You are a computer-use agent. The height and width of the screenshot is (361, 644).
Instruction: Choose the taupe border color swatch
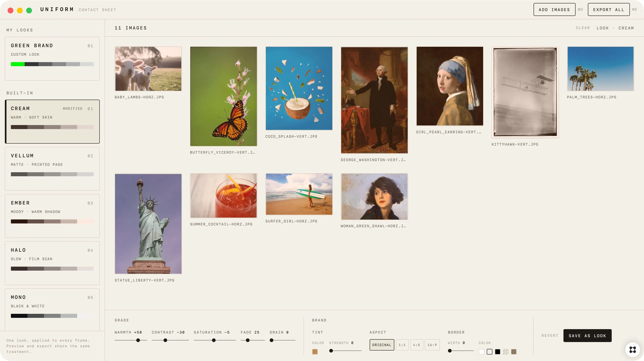point(514,352)
